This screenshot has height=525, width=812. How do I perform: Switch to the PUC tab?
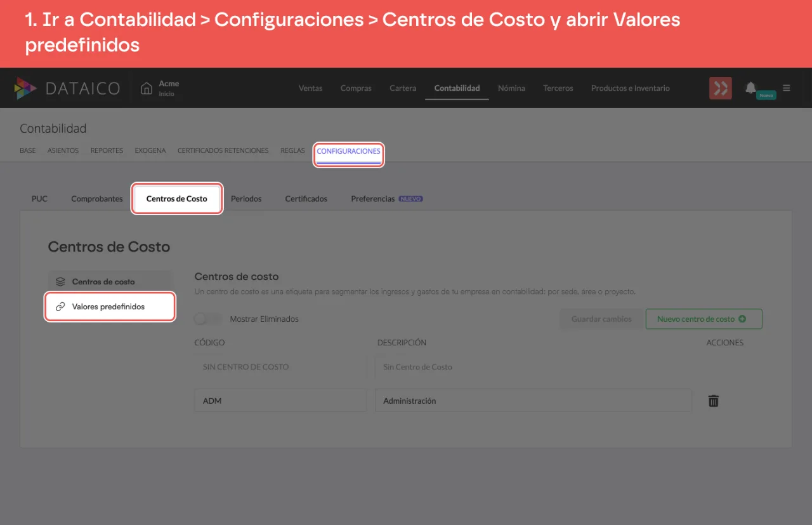click(39, 199)
